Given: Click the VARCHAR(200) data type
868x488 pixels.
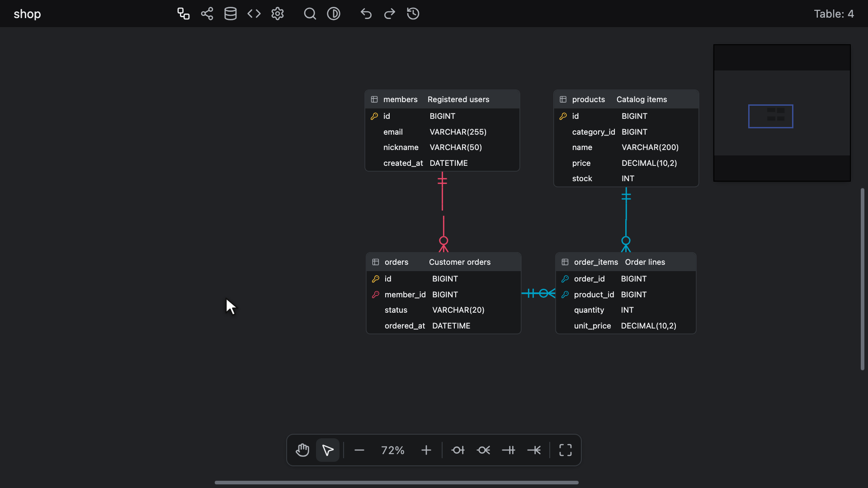Looking at the screenshot, I should [650, 147].
